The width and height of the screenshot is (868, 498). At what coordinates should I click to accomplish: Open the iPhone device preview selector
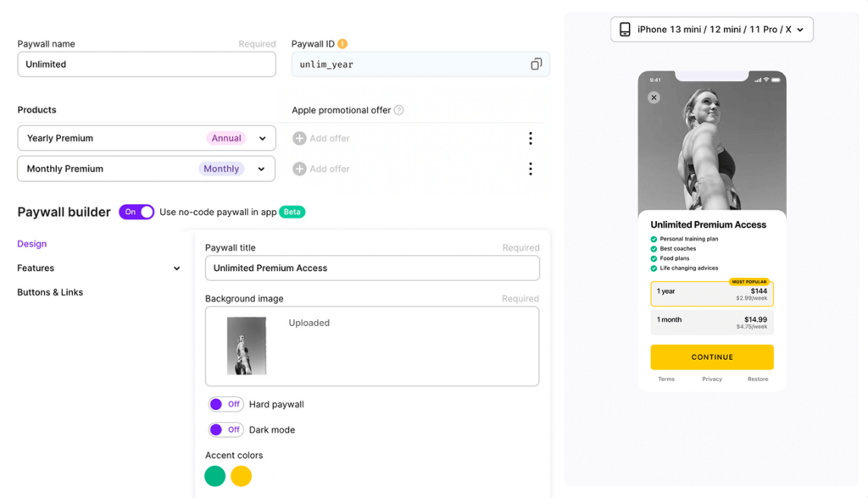(712, 30)
